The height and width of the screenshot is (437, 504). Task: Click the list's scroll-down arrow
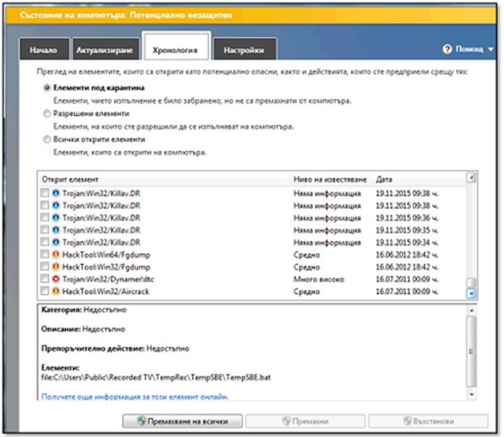[x=471, y=293]
